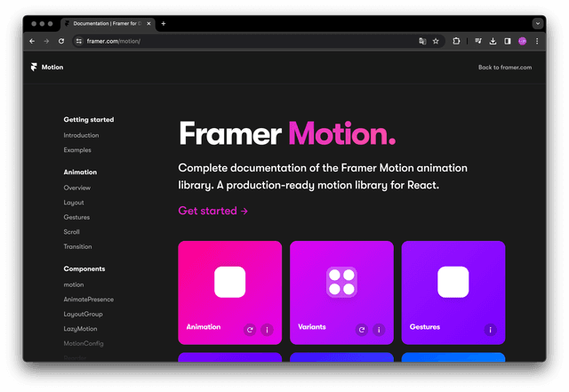This screenshot has height=392, width=569.
Task: Click the Variants four-dot demo square
Action: coord(341,282)
